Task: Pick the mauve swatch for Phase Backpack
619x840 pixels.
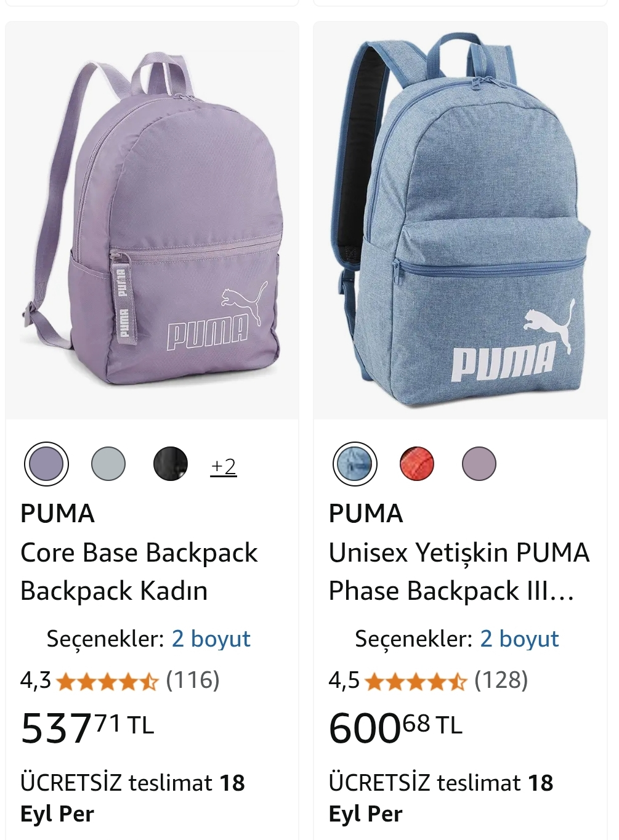Action: click(479, 464)
